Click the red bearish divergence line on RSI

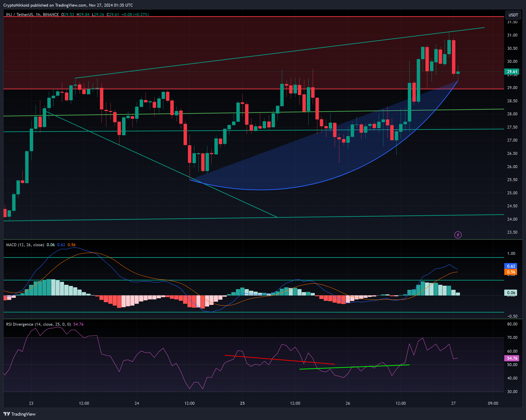point(280,359)
